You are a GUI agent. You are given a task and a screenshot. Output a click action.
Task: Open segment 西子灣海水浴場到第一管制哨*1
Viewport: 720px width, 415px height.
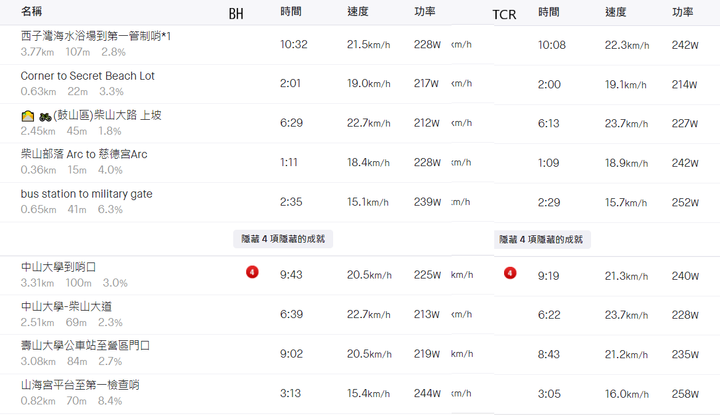[x=96, y=36]
